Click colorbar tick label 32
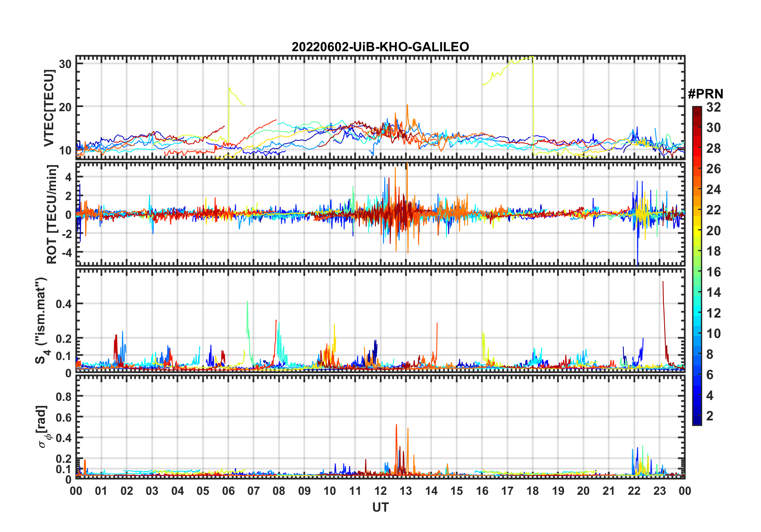The image size is (761, 532). 713,107
